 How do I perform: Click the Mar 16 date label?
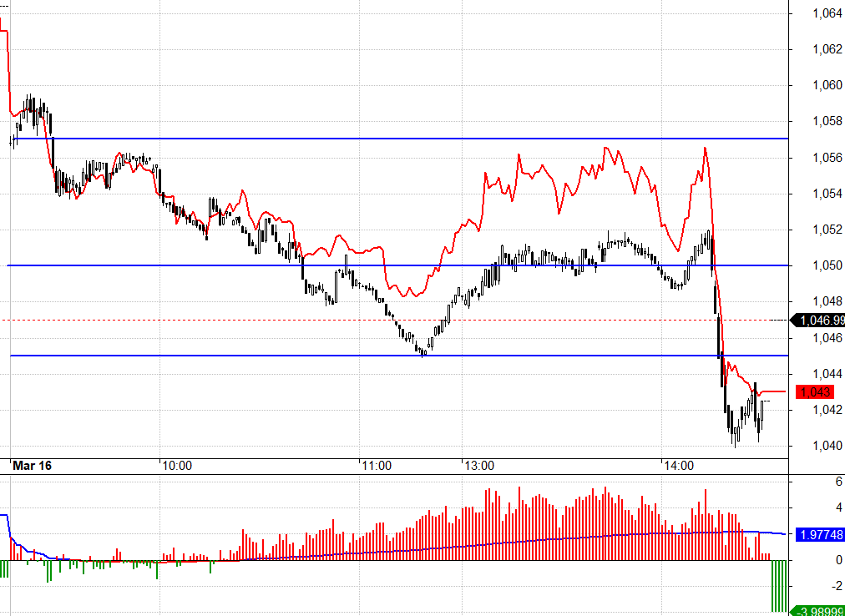coord(32,466)
